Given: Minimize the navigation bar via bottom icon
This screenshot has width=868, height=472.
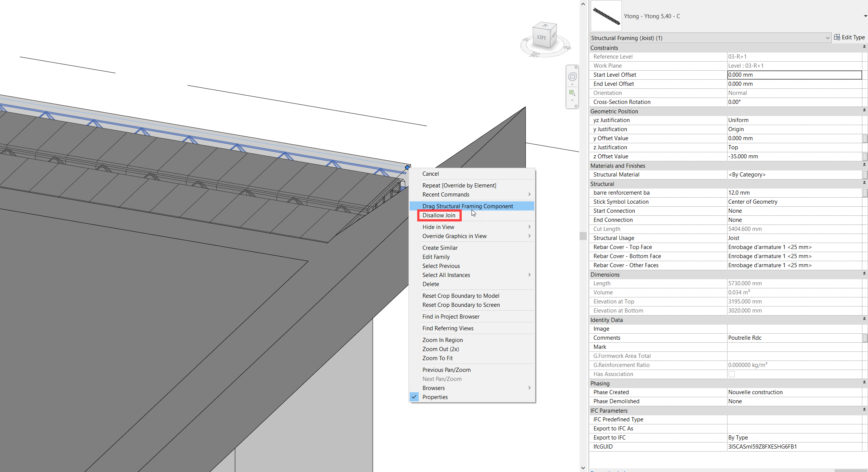Looking at the screenshot, I should [576, 106].
